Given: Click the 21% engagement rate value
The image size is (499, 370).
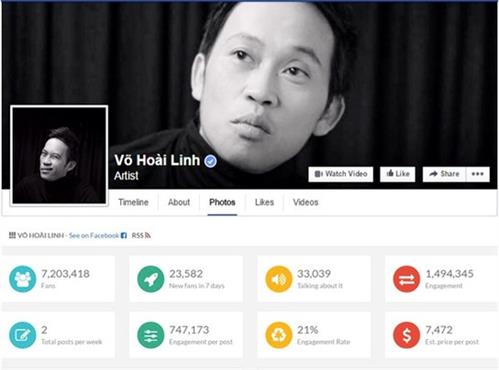Looking at the screenshot, I should point(308,330).
